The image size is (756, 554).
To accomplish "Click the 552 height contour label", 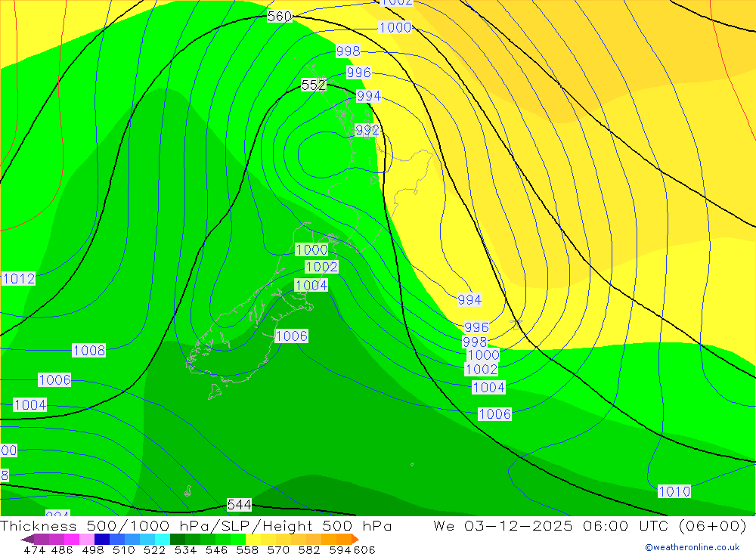I will 314,85.
